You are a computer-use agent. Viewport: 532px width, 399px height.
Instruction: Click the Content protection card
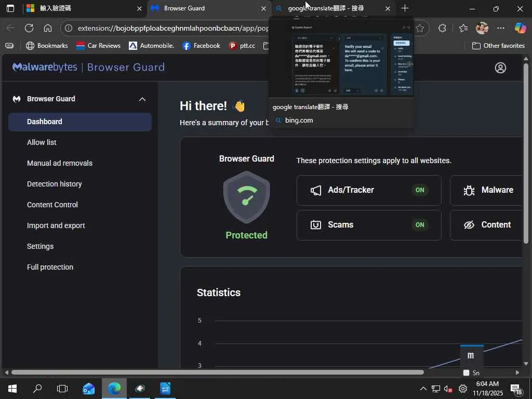[486, 225]
